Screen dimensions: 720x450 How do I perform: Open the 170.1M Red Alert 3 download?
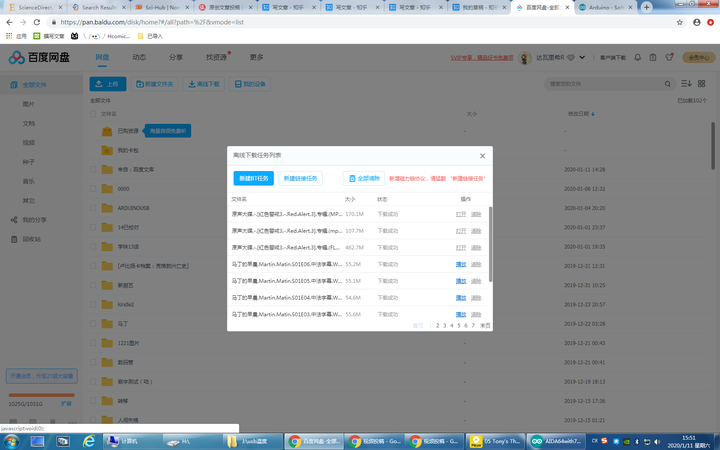[461, 214]
